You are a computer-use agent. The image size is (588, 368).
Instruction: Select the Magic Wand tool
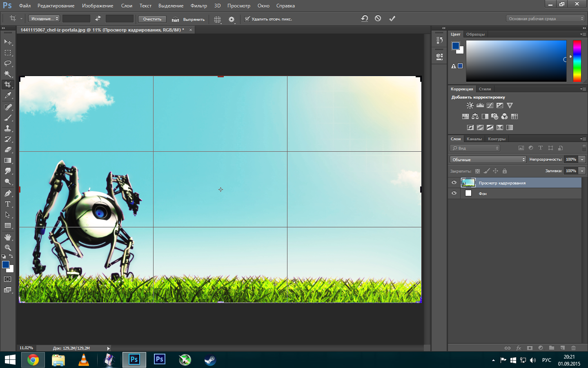[8, 74]
